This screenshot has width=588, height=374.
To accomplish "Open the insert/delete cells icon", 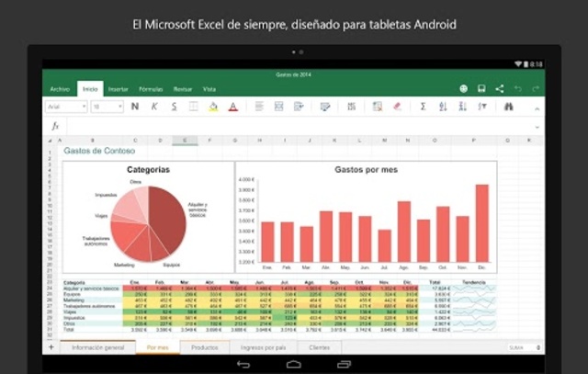I will tap(378, 107).
